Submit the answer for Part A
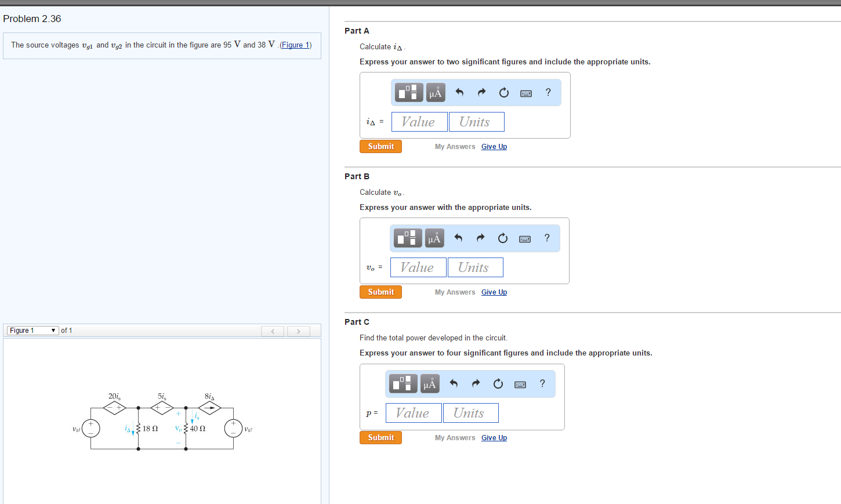 (380, 146)
